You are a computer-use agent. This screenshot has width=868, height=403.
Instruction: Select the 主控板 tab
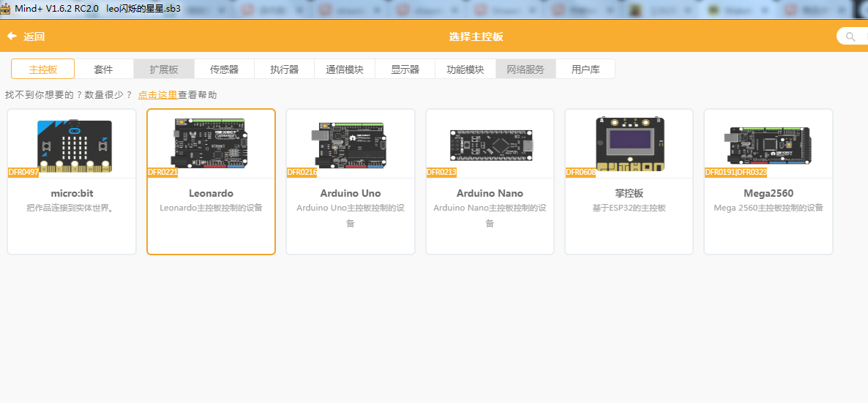point(43,69)
